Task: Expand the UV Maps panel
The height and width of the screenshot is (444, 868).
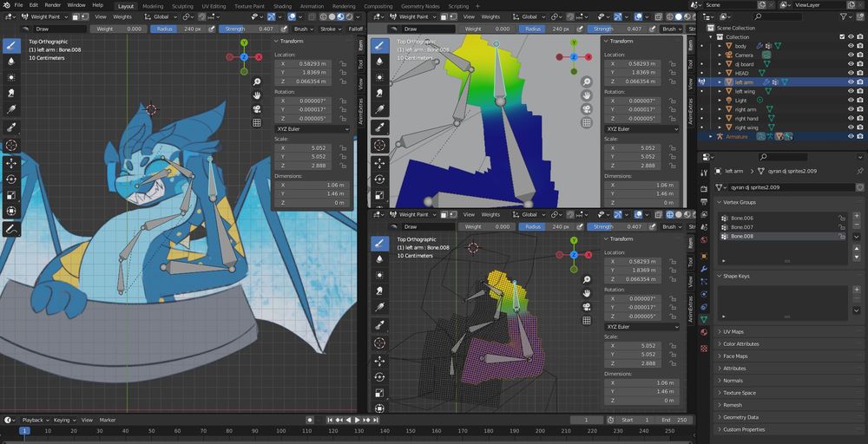Action: [733, 332]
